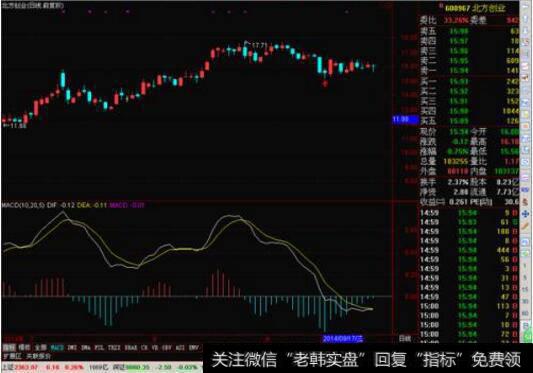
Task: Click the tick trade with volume 113
Action: click(469, 306)
